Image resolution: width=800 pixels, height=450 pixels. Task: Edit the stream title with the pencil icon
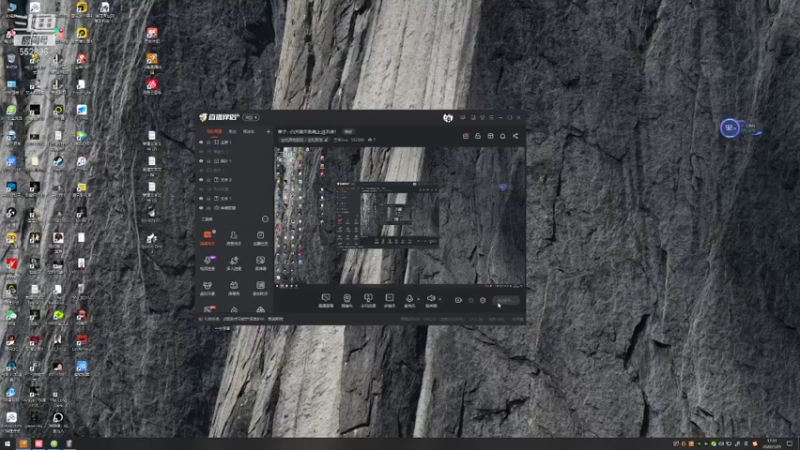point(327,140)
